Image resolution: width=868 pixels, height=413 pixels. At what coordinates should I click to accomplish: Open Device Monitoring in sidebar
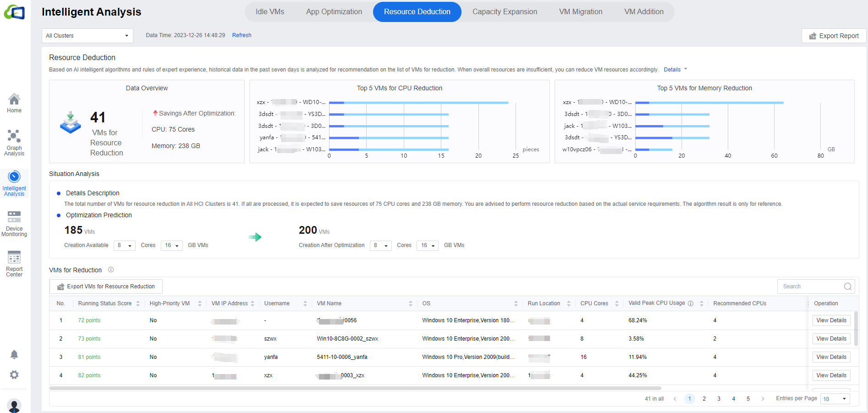pos(14,224)
